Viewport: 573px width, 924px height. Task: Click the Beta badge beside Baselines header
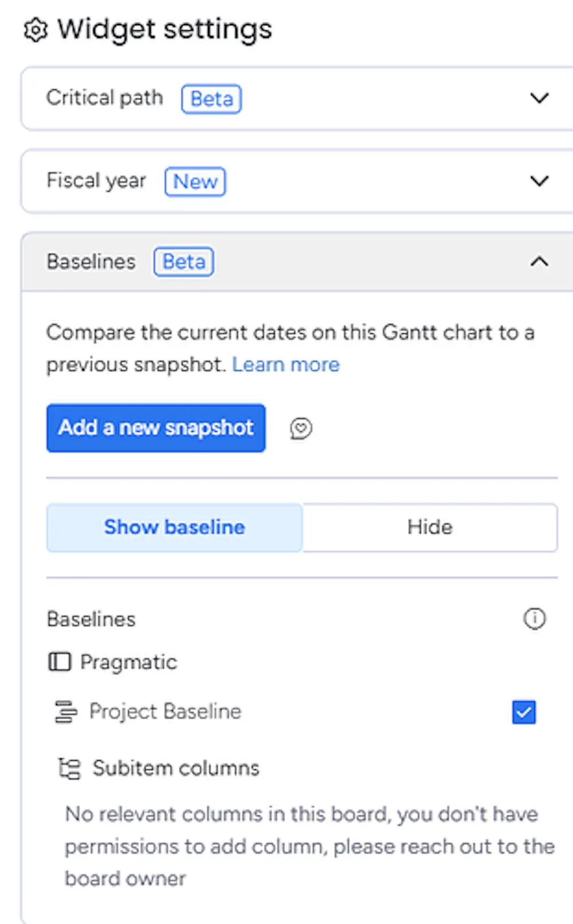click(x=183, y=262)
